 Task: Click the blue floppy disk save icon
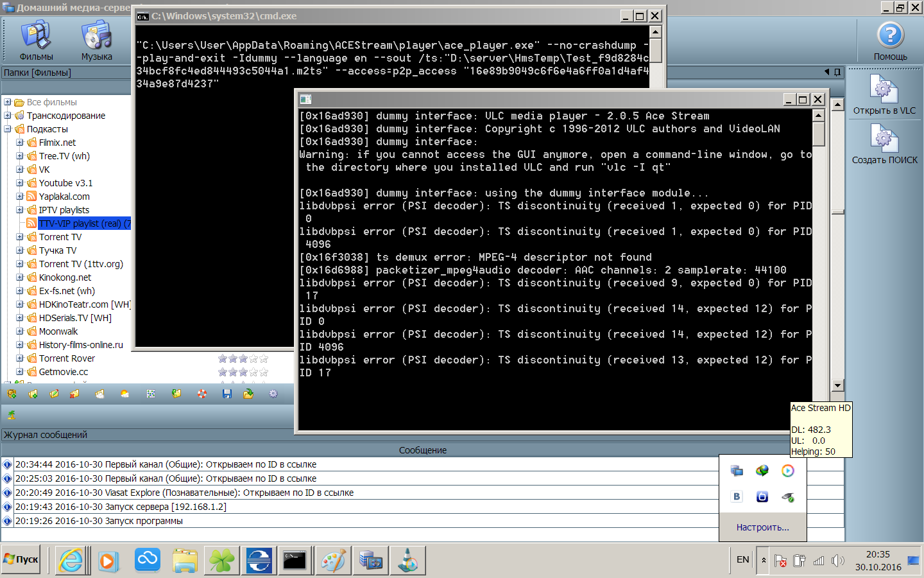[x=227, y=394]
